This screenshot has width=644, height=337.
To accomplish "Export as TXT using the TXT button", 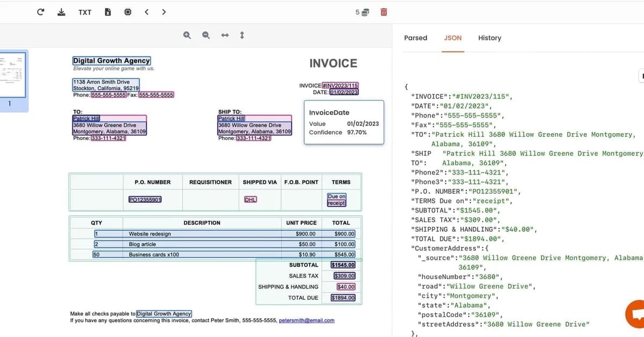I will point(85,12).
